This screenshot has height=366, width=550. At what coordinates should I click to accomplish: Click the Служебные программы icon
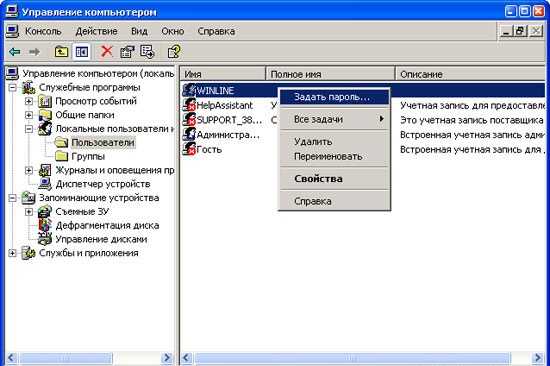click(x=28, y=87)
